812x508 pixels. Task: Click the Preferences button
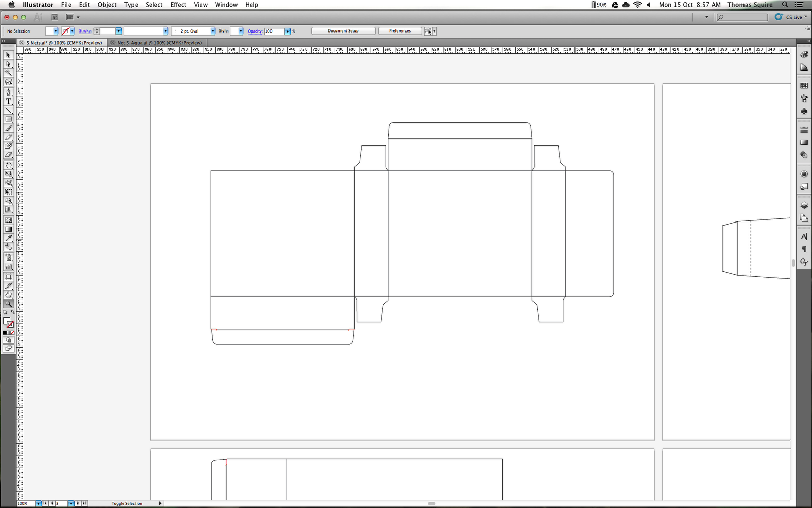click(399, 30)
